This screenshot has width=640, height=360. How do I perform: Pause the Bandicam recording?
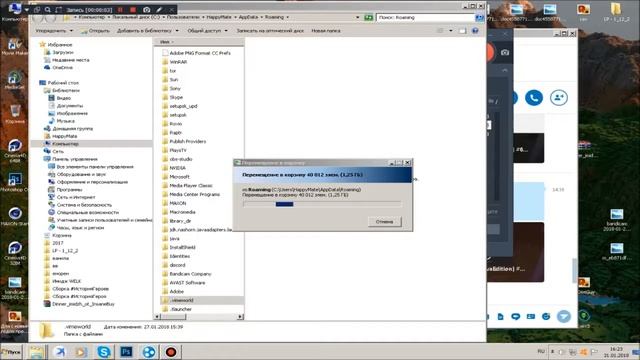coord(120,9)
